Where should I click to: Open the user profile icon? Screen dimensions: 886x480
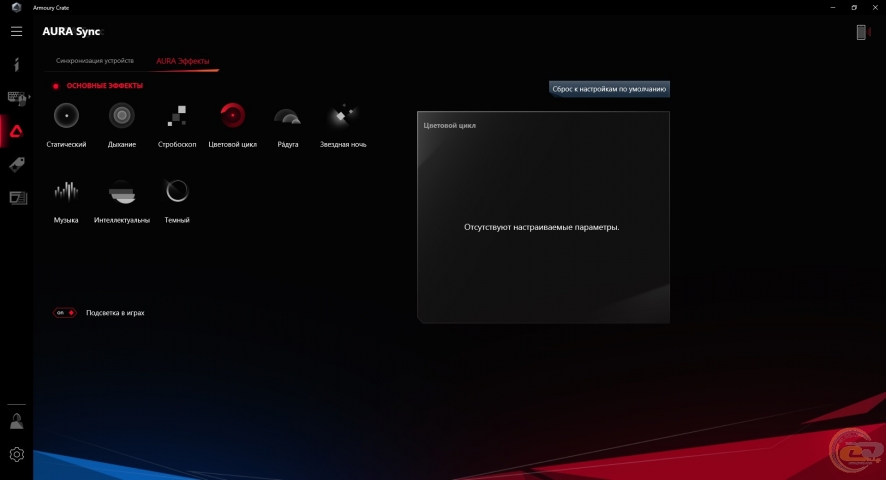(x=16, y=421)
